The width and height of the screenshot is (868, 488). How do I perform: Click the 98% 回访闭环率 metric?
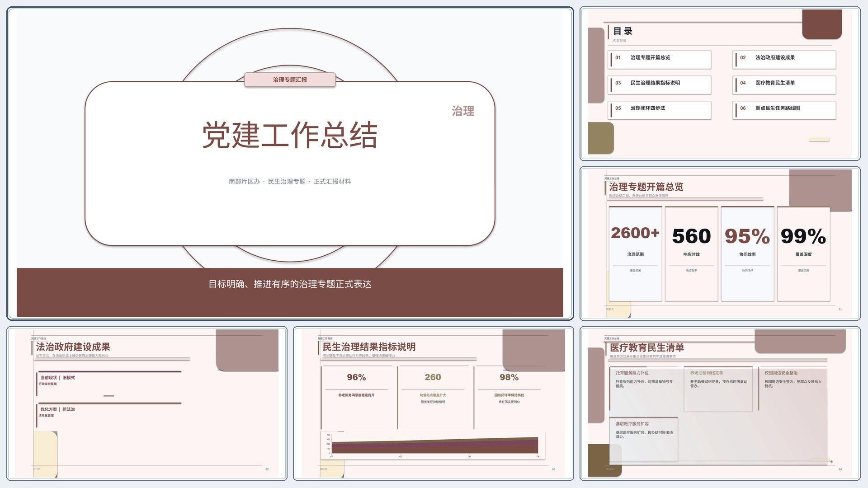509,398
